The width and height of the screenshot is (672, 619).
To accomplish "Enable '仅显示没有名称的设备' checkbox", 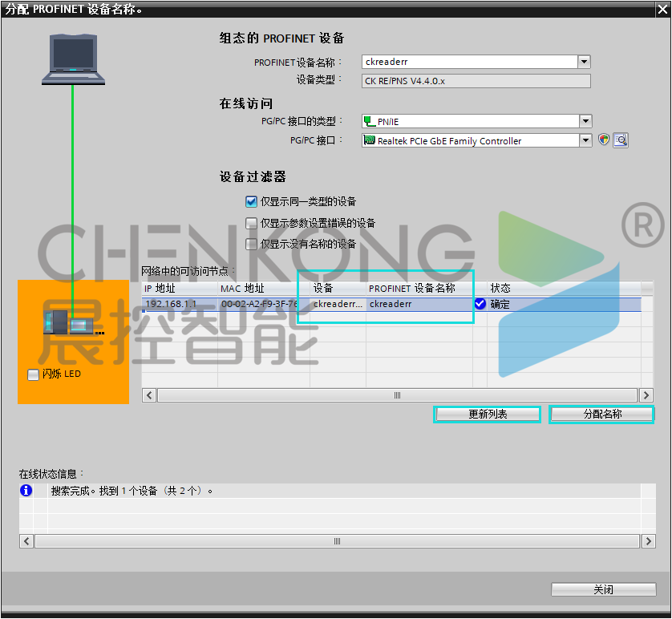I will coord(252,244).
